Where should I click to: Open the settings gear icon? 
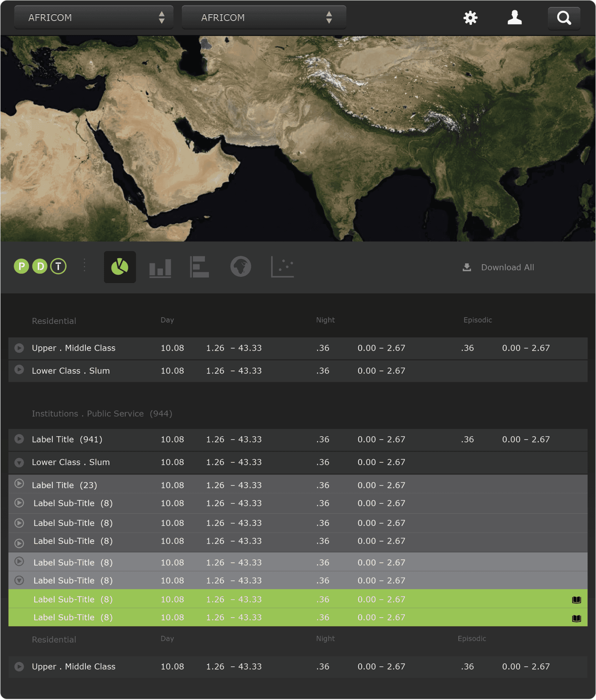click(x=470, y=18)
